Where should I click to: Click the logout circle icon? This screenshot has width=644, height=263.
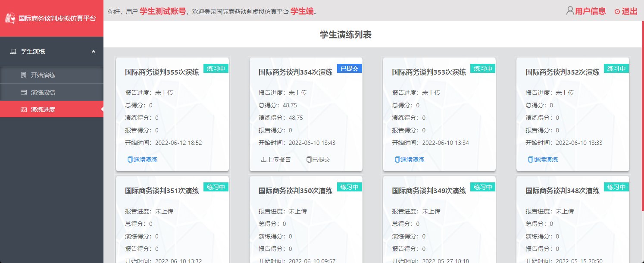617,12
